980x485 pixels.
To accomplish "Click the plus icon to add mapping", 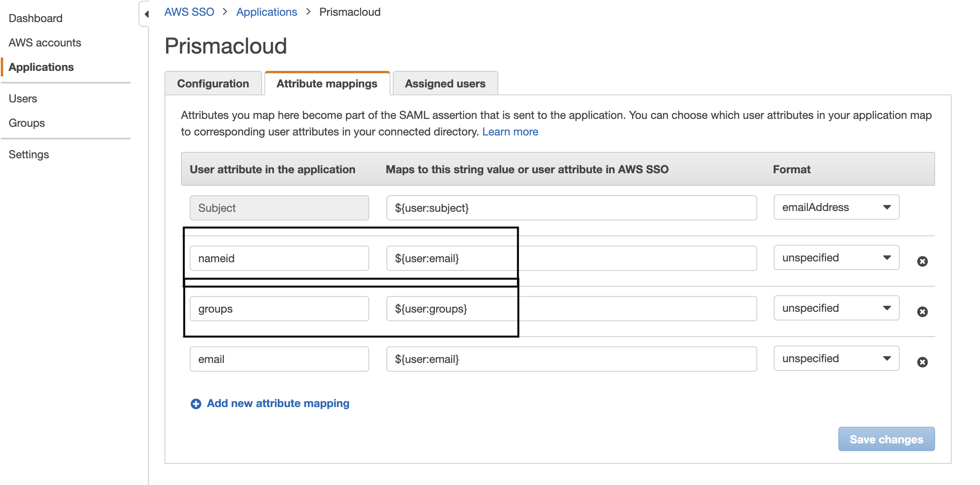I will coord(196,404).
